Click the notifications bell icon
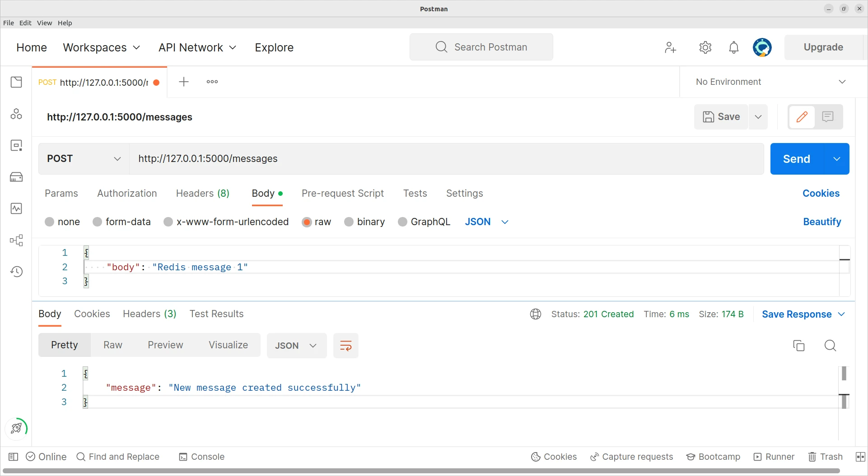This screenshot has width=868, height=476. click(734, 47)
